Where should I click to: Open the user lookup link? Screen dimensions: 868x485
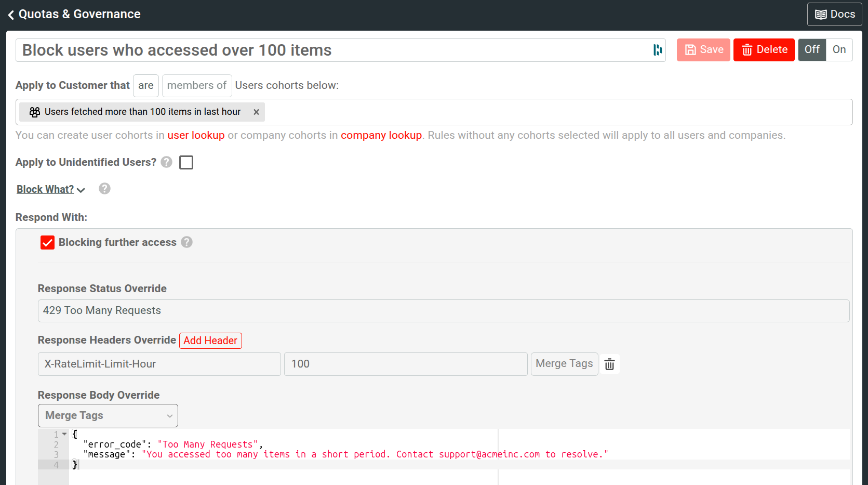[x=196, y=135]
